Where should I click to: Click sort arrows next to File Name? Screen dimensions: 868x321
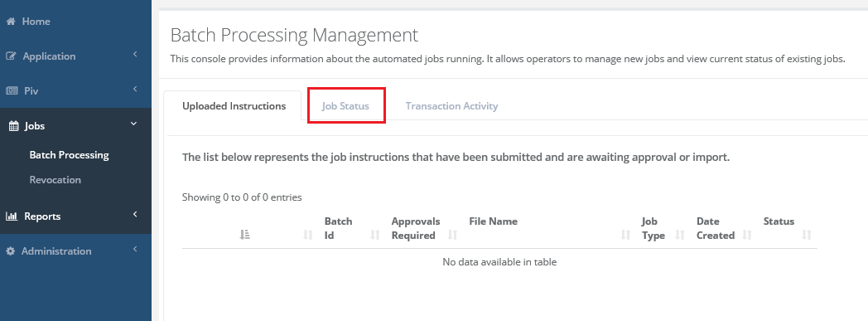[625, 235]
